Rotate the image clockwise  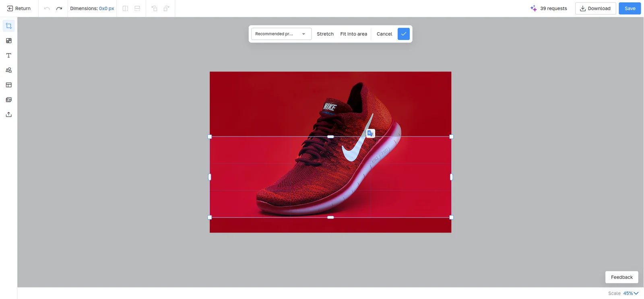[166, 8]
